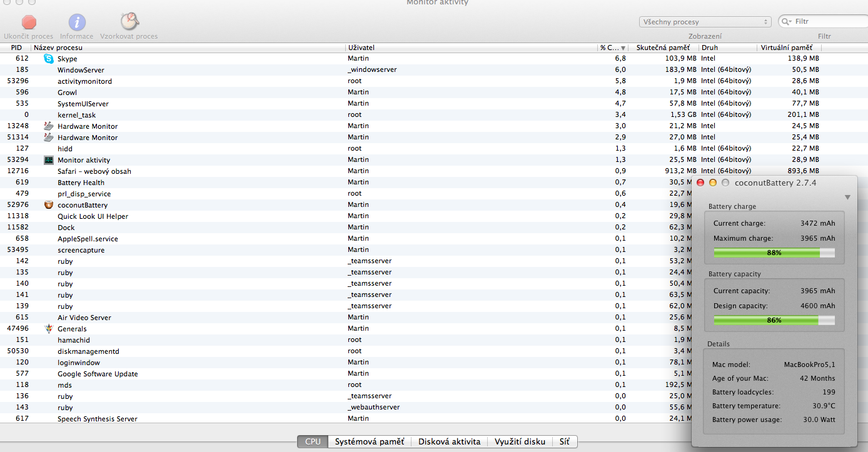
Task: Minimize the coconutBattery window
Action: [x=712, y=183]
